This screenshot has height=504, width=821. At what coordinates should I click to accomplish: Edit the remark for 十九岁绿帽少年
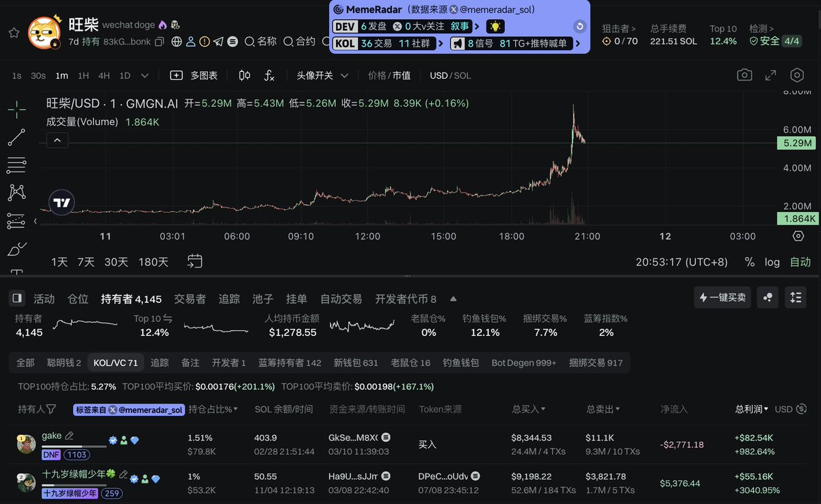pos(123,473)
